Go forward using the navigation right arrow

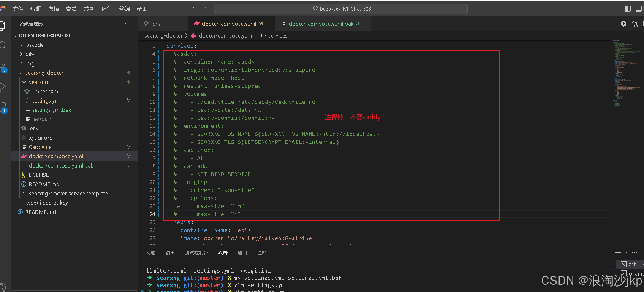pyautogui.click(x=205, y=9)
